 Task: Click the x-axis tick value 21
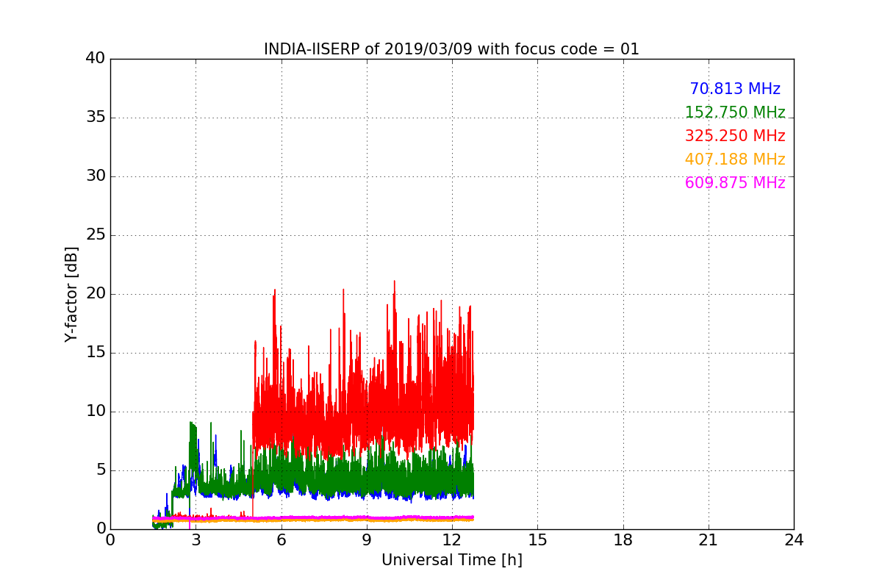pyautogui.click(x=709, y=539)
